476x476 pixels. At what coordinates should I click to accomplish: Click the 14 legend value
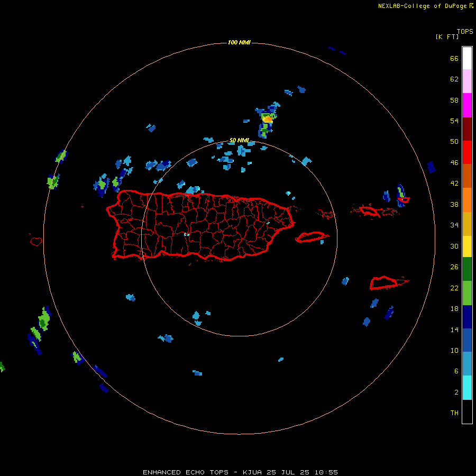(454, 329)
